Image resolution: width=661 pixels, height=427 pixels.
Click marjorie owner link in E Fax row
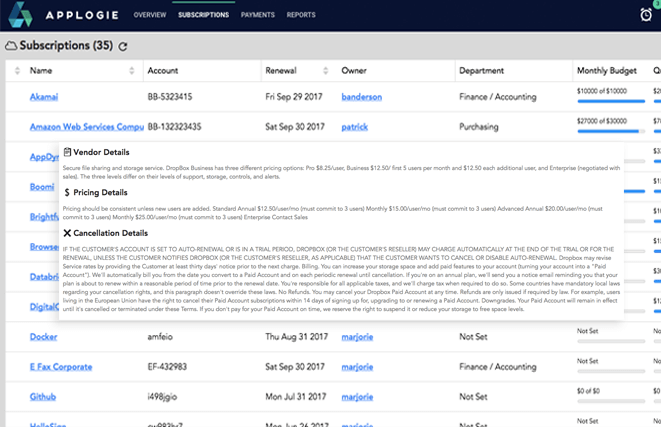coord(357,367)
